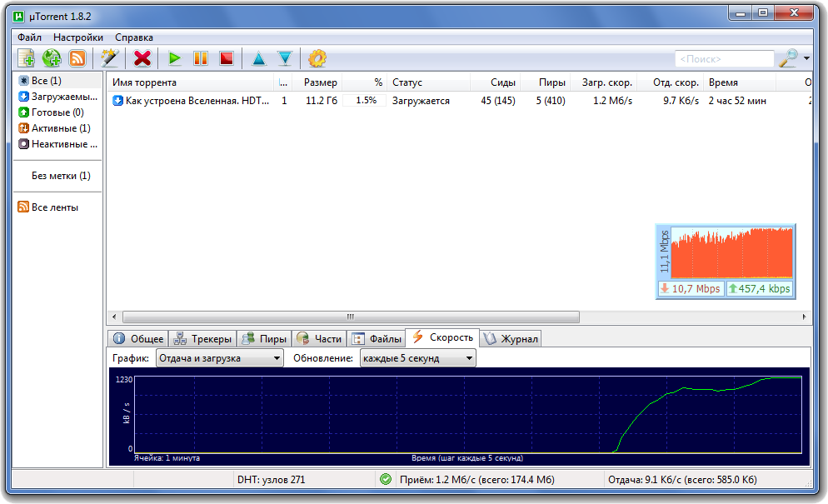Open the Справка menu

coord(134,37)
